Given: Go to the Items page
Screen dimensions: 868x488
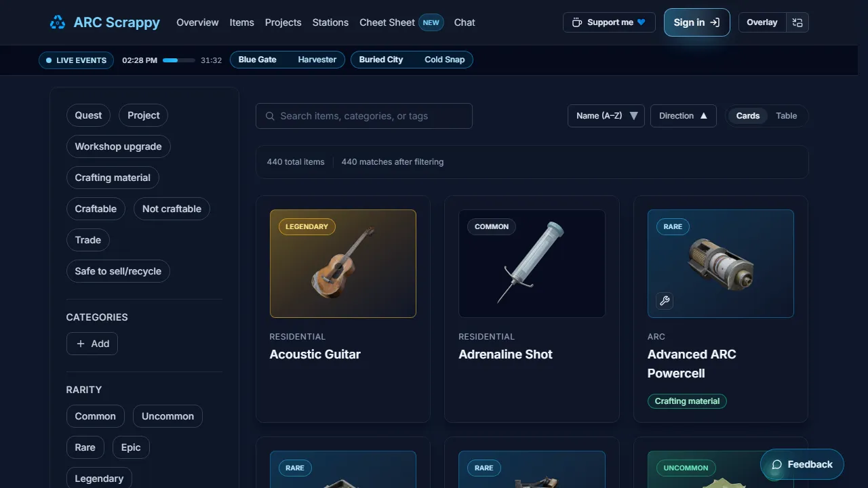Looking at the screenshot, I should point(242,22).
